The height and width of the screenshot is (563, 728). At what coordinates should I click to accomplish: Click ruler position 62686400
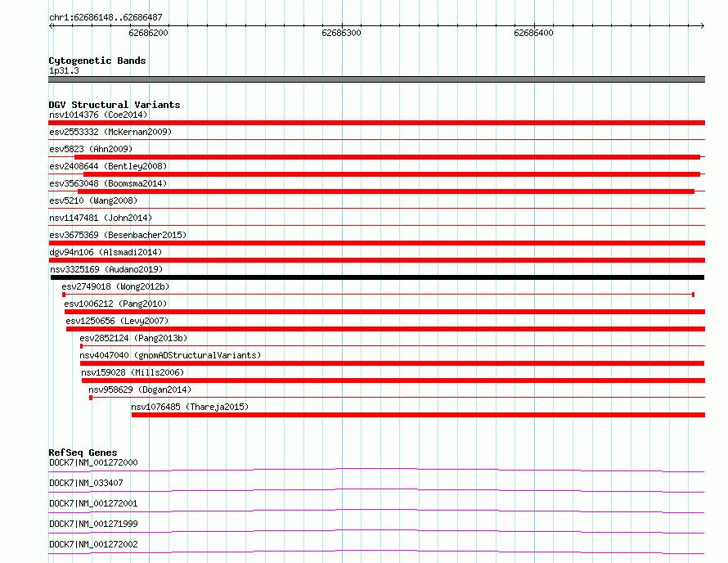tap(533, 33)
